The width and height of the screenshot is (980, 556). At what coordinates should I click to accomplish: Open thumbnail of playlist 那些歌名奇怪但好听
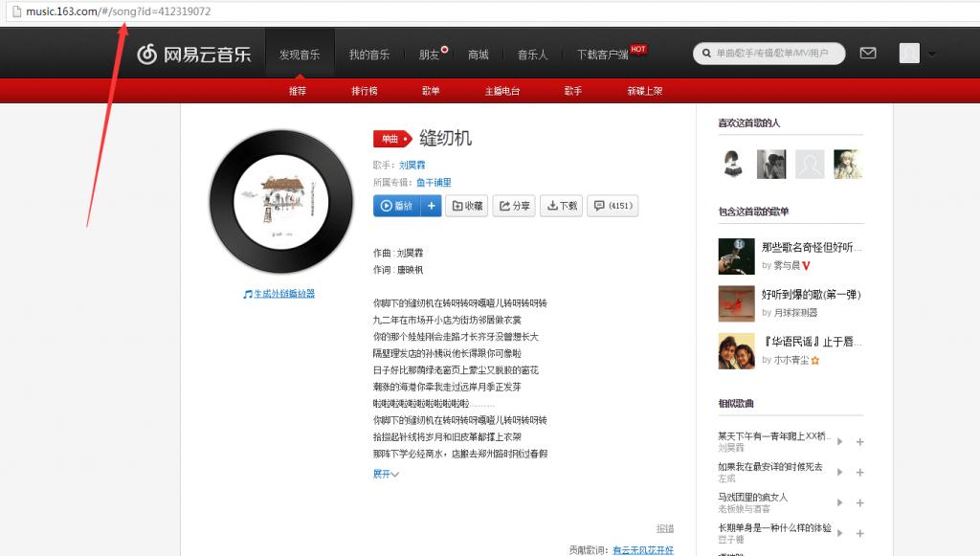737,256
